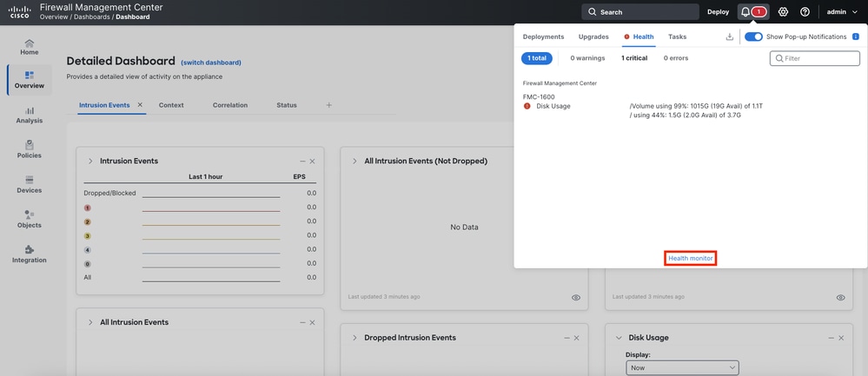
Task: Open the help question mark icon
Action: 805,11
